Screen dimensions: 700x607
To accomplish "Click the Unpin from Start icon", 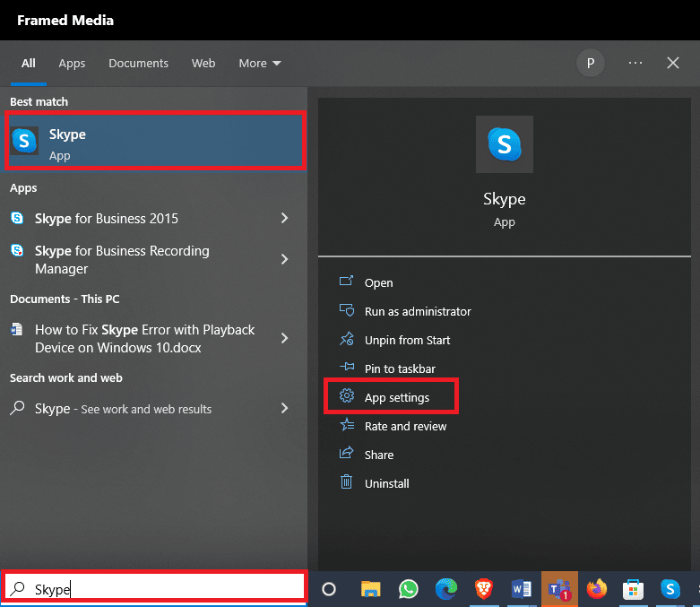I will (x=347, y=339).
